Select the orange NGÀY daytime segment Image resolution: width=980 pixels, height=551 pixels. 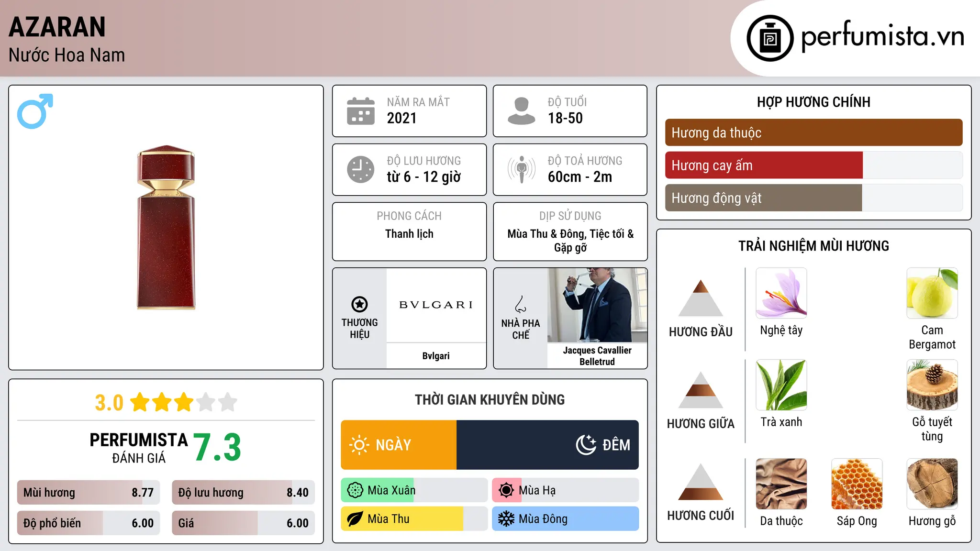(x=399, y=445)
